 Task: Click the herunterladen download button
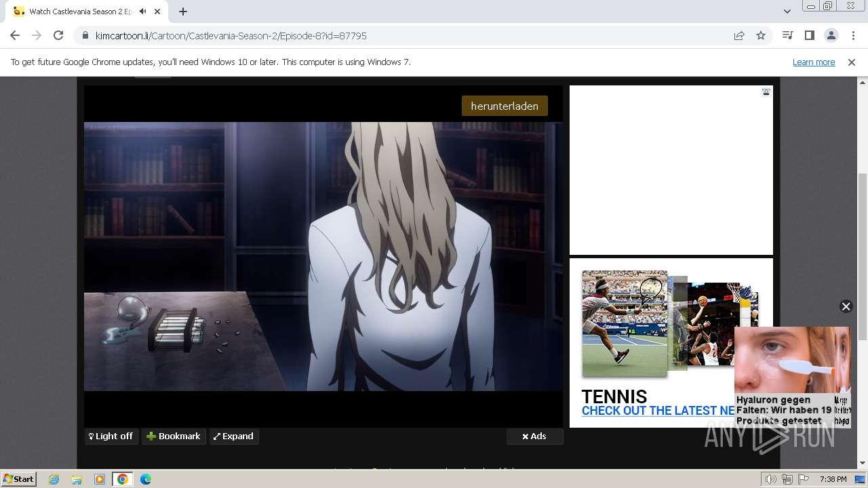(x=505, y=106)
